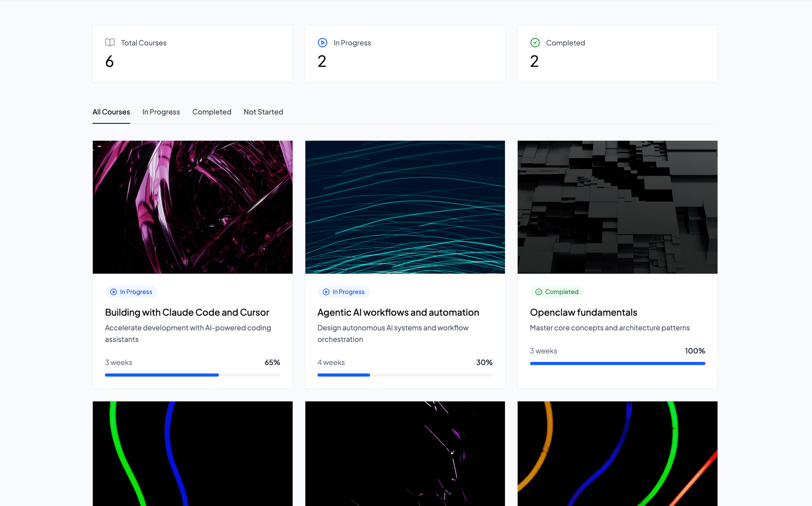
Task: Click the dark blocks thumbnail of Openclaw course
Action: point(617,207)
